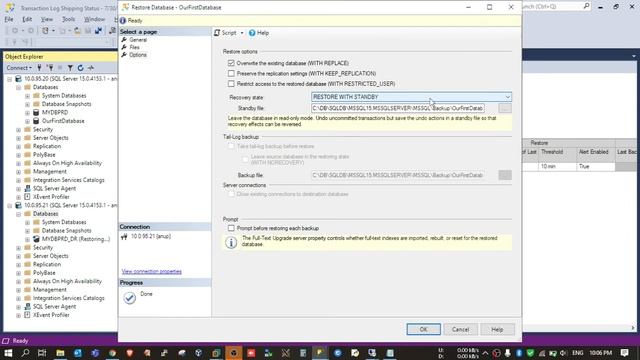Open the View menu in SSMS
The height and width of the screenshot is (360, 640).
click(47, 19)
